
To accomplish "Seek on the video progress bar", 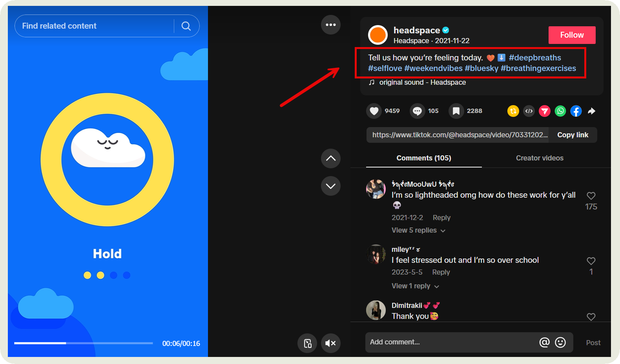I will [84, 343].
